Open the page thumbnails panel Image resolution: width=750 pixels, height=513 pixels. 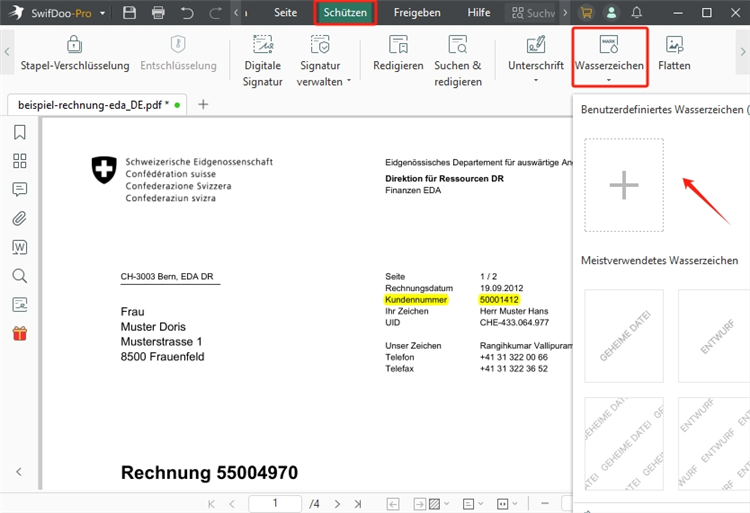(20, 161)
